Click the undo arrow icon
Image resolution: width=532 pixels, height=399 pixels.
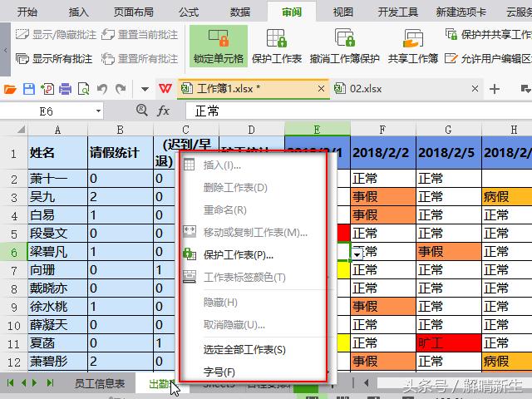(102, 89)
